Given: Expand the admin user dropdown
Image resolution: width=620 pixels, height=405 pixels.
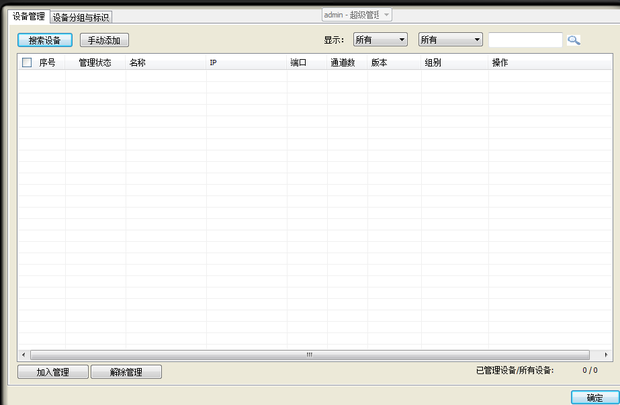Looking at the screenshot, I should 357,15.
